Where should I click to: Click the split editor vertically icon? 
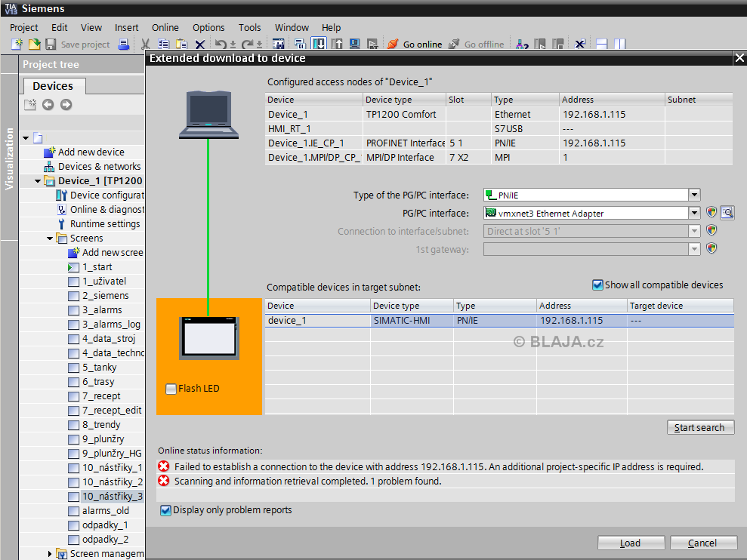click(619, 45)
